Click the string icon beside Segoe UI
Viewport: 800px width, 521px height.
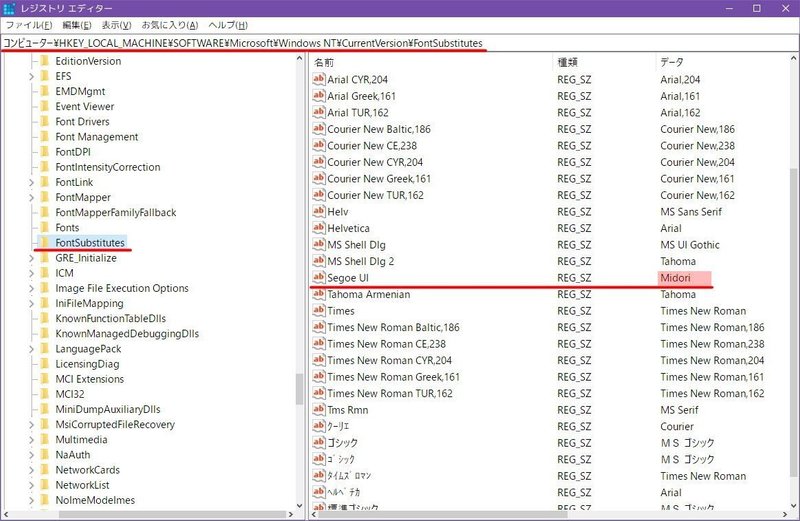click(x=319, y=277)
